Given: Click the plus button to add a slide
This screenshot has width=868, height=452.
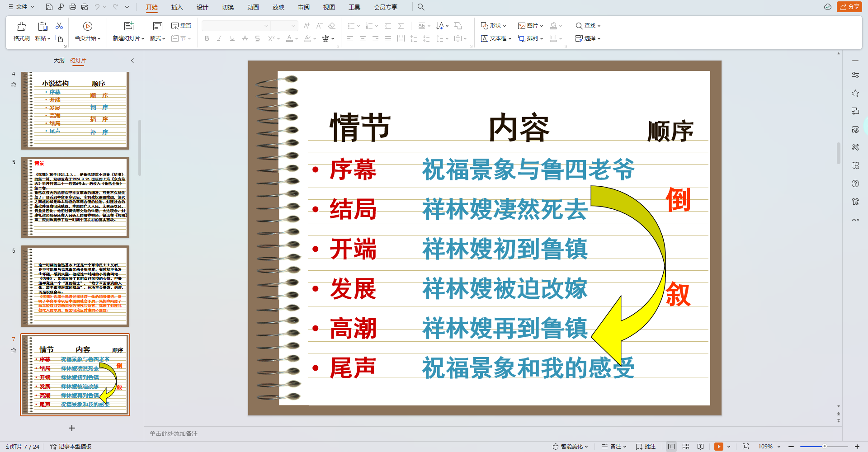Looking at the screenshot, I should [71, 428].
